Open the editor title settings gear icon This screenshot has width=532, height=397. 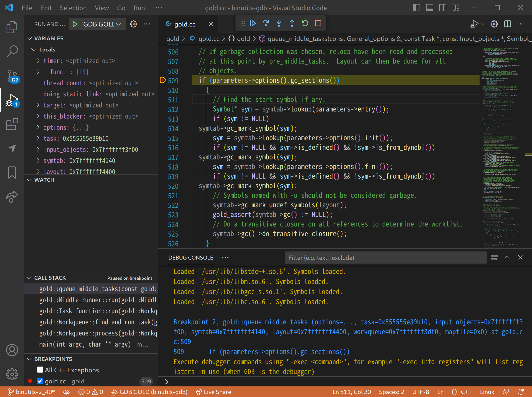pos(494,24)
